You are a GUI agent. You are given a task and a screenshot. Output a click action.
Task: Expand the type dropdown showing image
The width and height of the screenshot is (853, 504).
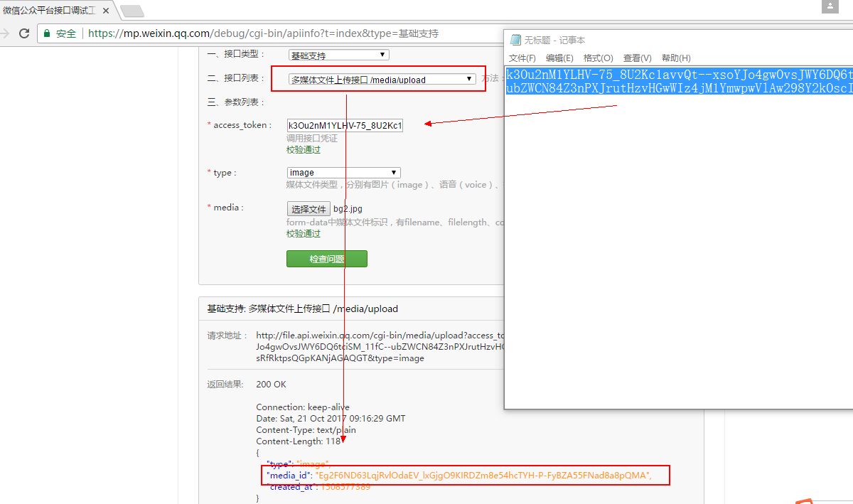click(344, 173)
